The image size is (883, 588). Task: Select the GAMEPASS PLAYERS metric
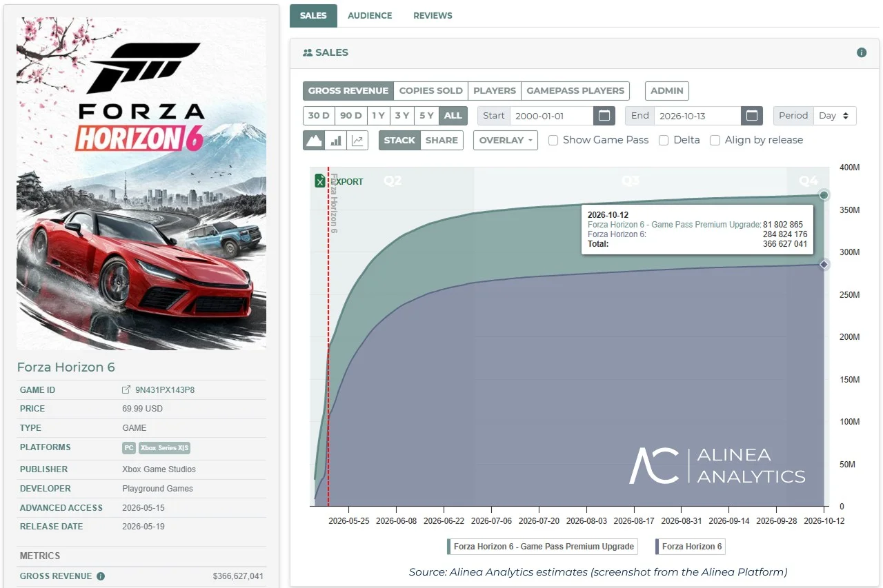pos(575,90)
